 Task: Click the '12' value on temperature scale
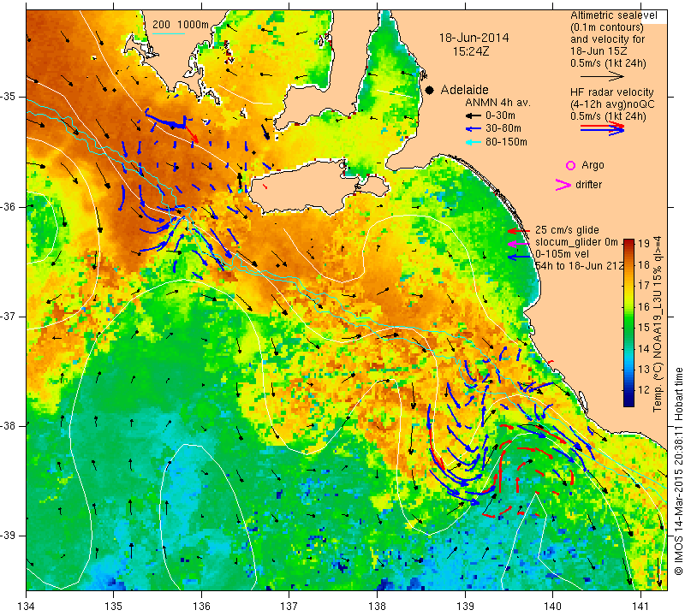(x=644, y=390)
